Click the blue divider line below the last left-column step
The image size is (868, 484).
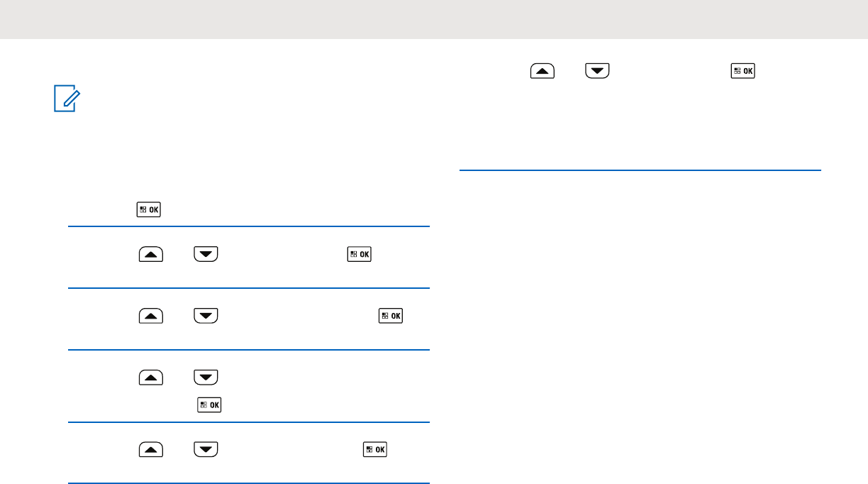coord(249,483)
